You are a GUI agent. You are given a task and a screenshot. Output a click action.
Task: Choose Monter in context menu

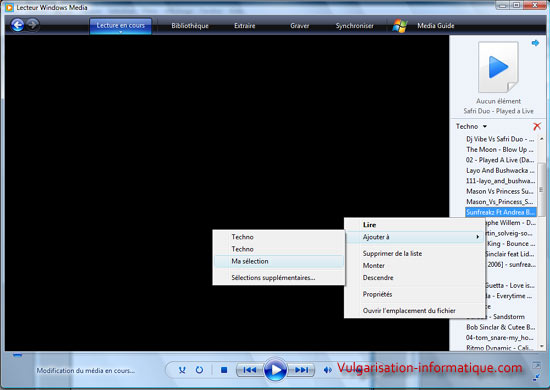pyautogui.click(x=415, y=265)
